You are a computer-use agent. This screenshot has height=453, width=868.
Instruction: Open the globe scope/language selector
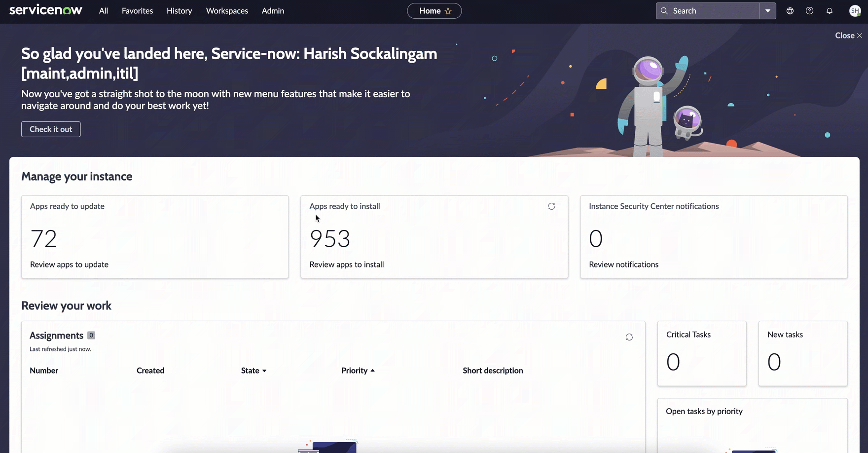(790, 11)
